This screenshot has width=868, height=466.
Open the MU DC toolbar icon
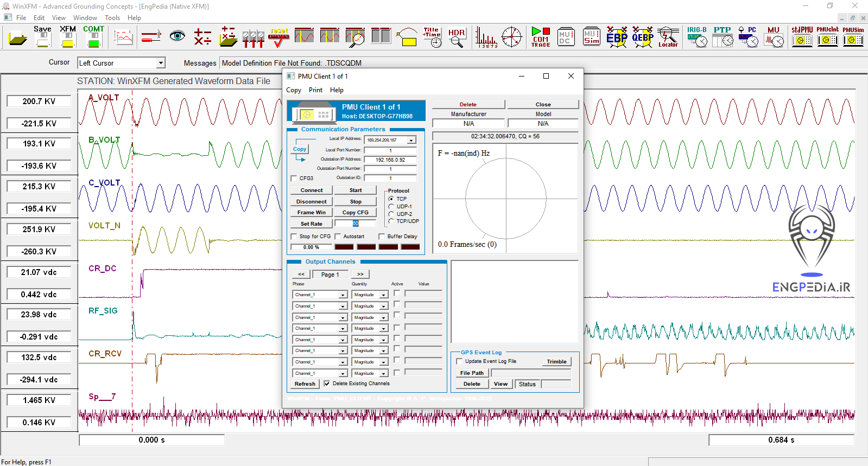pyautogui.click(x=566, y=37)
